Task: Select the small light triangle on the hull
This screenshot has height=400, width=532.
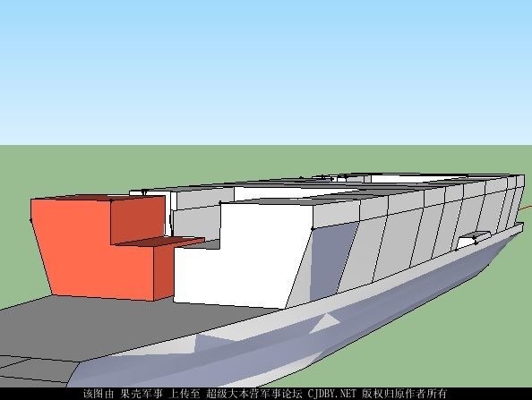Action: coord(324,323)
